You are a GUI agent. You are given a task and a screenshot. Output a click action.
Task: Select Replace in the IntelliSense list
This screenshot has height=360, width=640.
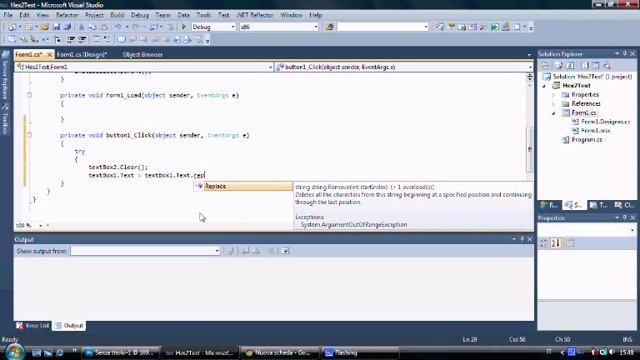tap(243, 186)
